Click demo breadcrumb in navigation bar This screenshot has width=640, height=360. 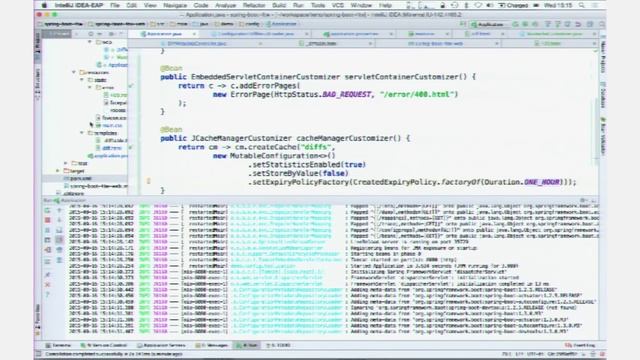click(224, 24)
